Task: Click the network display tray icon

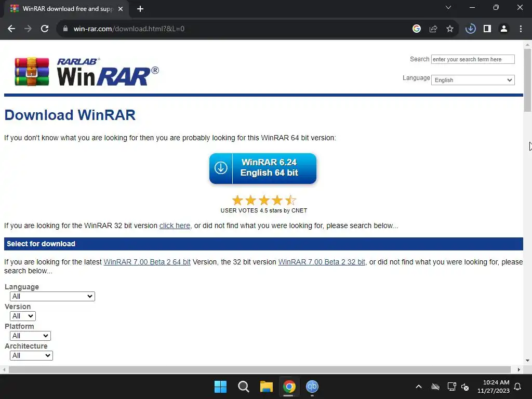Action: click(451, 387)
